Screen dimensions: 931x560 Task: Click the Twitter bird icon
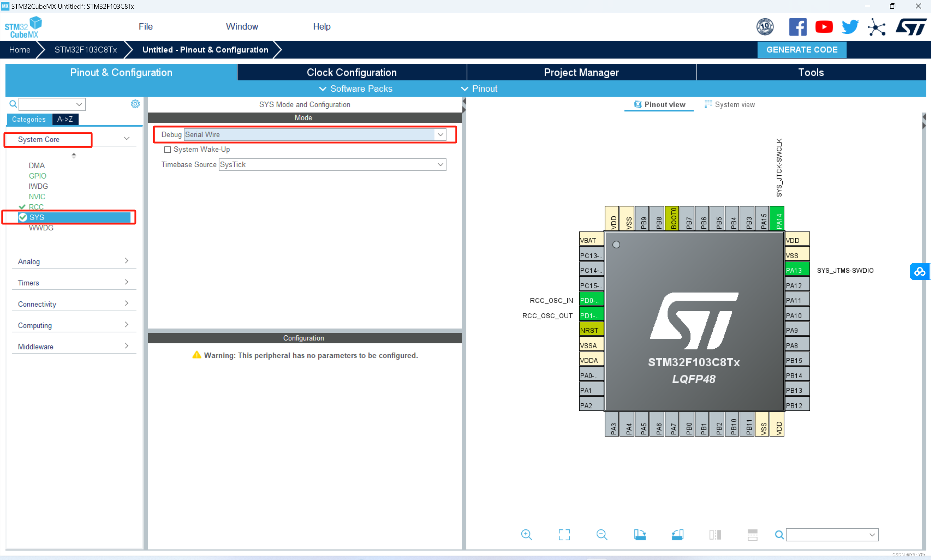(850, 27)
